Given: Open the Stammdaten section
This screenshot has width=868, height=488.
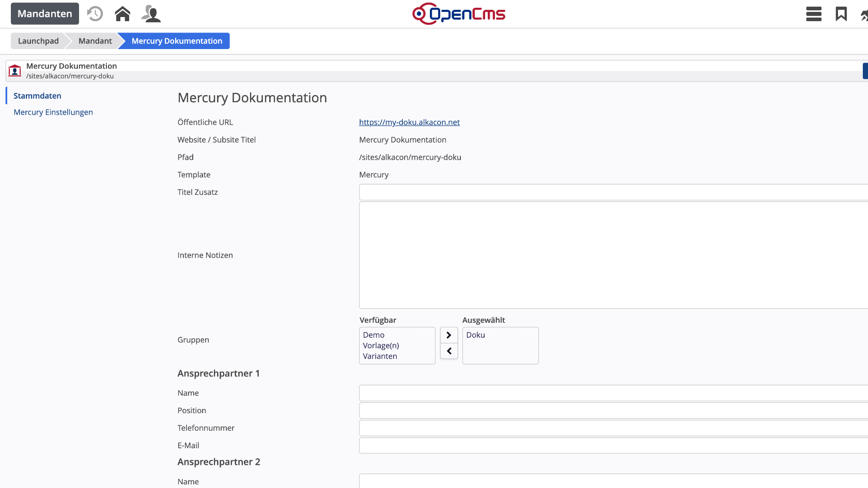Looking at the screenshot, I should [37, 96].
